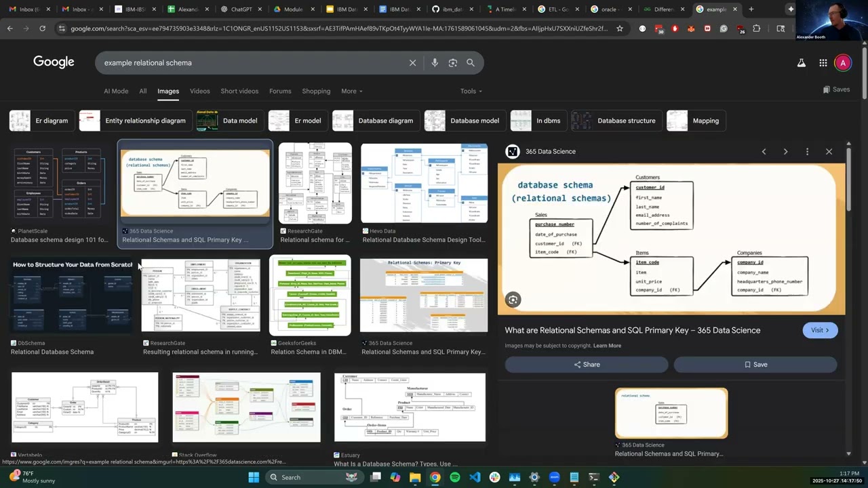This screenshot has width=868, height=488.
Task: Open Google Search Labs flask icon
Action: point(801,63)
